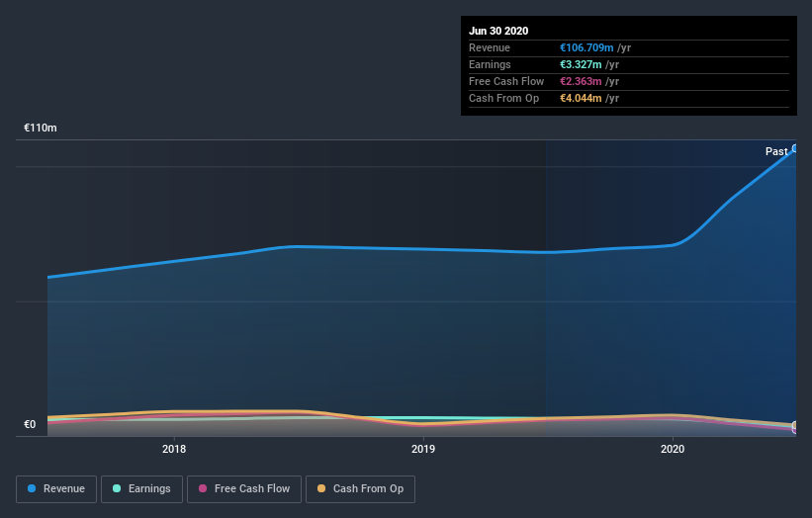This screenshot has height=518, width=812.
Task: Click the Earnings label in tooltip
Action: tap(490, 64)
